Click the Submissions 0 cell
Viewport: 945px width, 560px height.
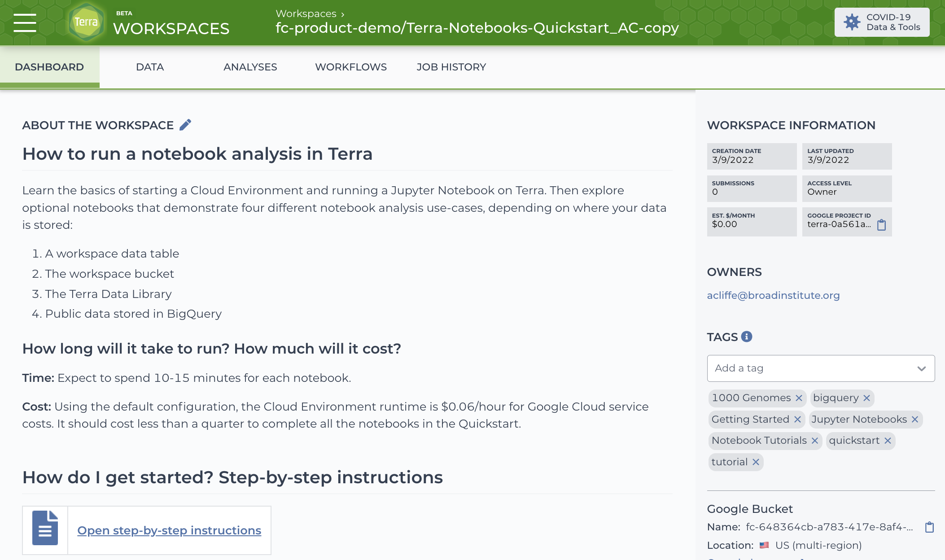(752, 188)
